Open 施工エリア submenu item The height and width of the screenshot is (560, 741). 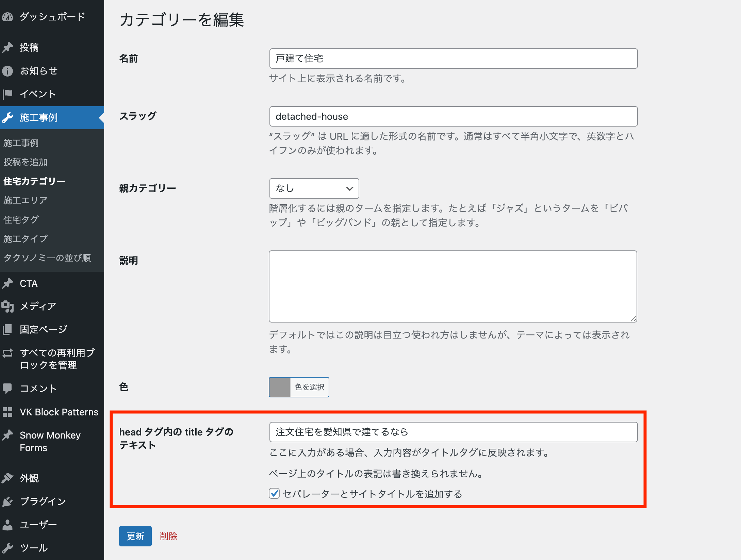pyautogui.click(x=25, y=200)
